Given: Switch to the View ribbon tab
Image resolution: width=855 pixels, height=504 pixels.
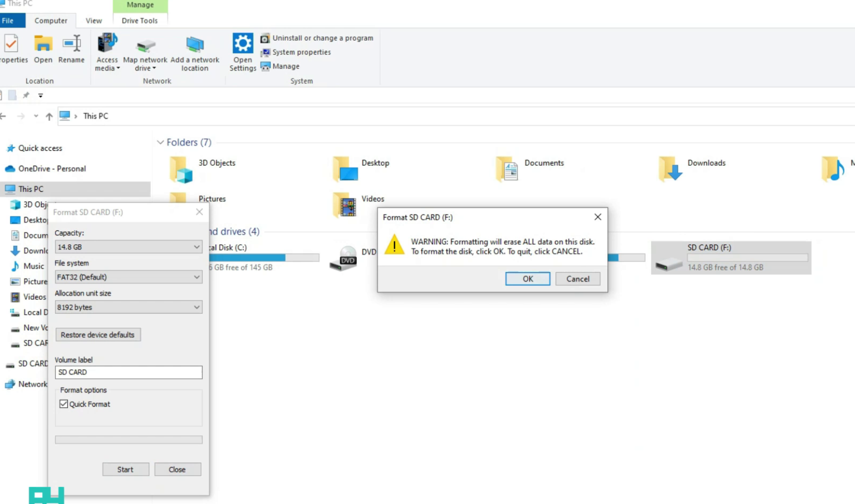Looking at the screenshot, I should click(94, 21).
